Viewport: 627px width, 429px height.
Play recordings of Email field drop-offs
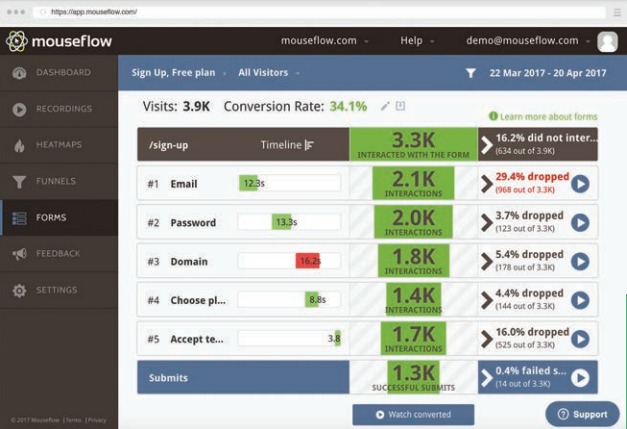[x=580, y=184]
